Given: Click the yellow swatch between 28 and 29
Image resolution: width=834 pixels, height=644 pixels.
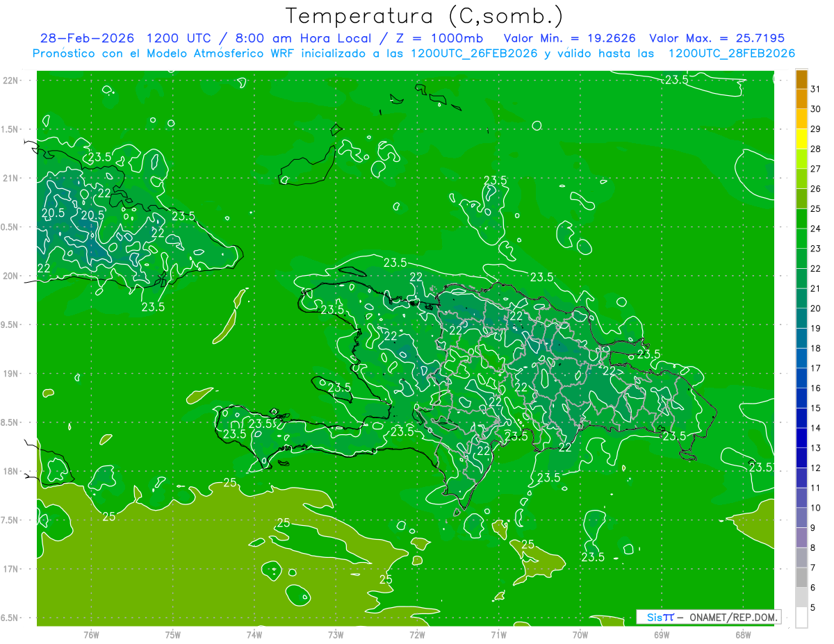Looking at the screenshot, I should click(801, 139).
